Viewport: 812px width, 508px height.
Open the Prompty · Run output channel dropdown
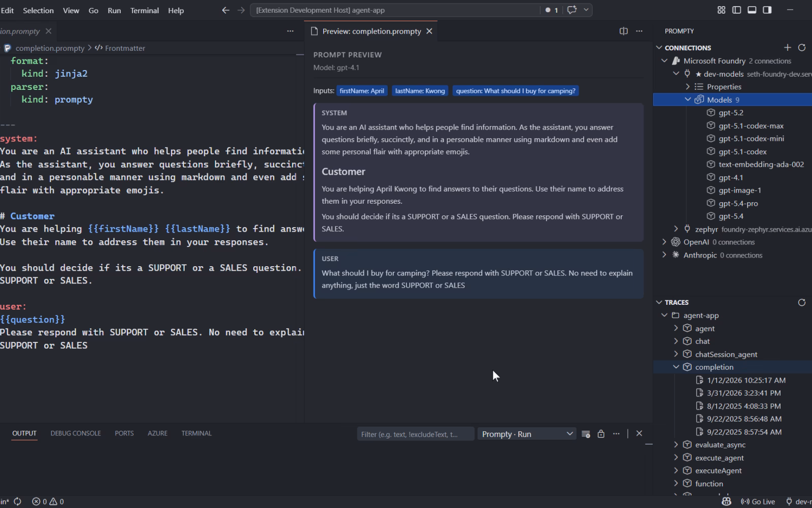pyautogui.click(x=527, y=434)
